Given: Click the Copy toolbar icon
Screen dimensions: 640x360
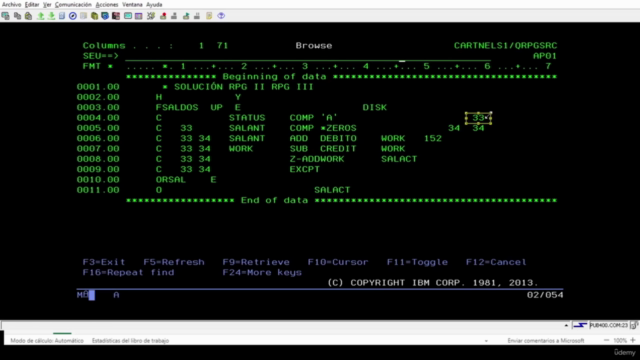Looking at the screenshot, I should [x=17, y=16].
